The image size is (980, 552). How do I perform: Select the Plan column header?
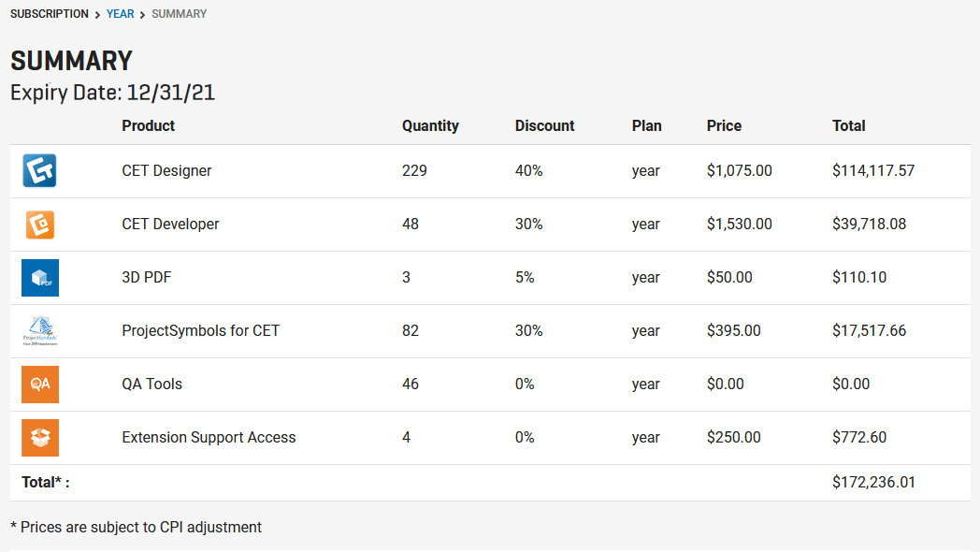click(646, 125)
